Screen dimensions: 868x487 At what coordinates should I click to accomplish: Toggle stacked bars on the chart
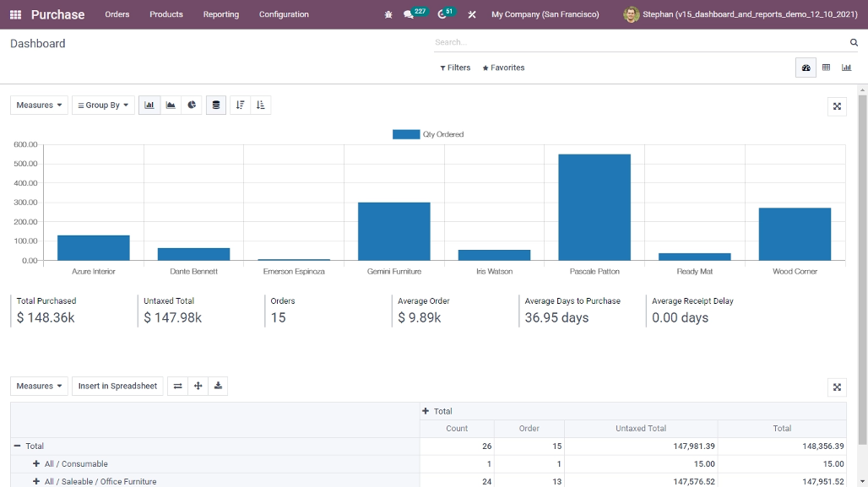click(214, 105)
